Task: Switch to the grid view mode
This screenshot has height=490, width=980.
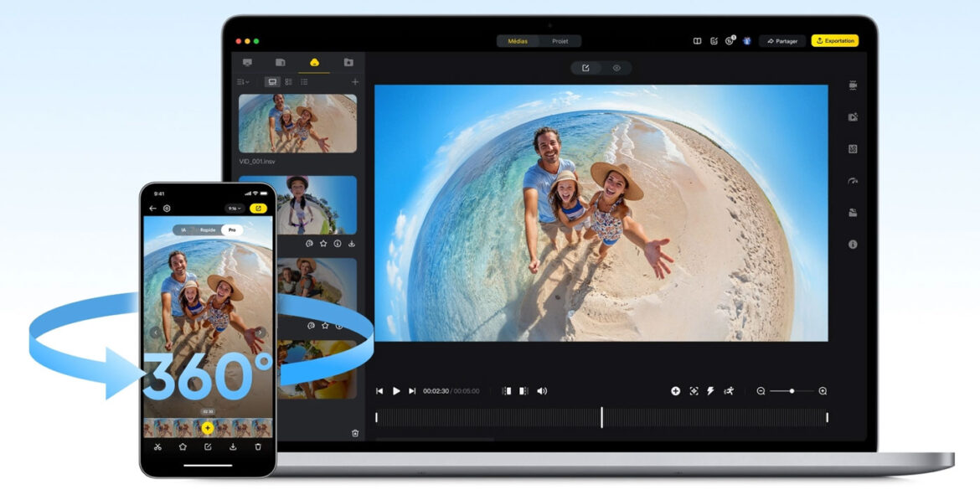Action: point(288,82)
